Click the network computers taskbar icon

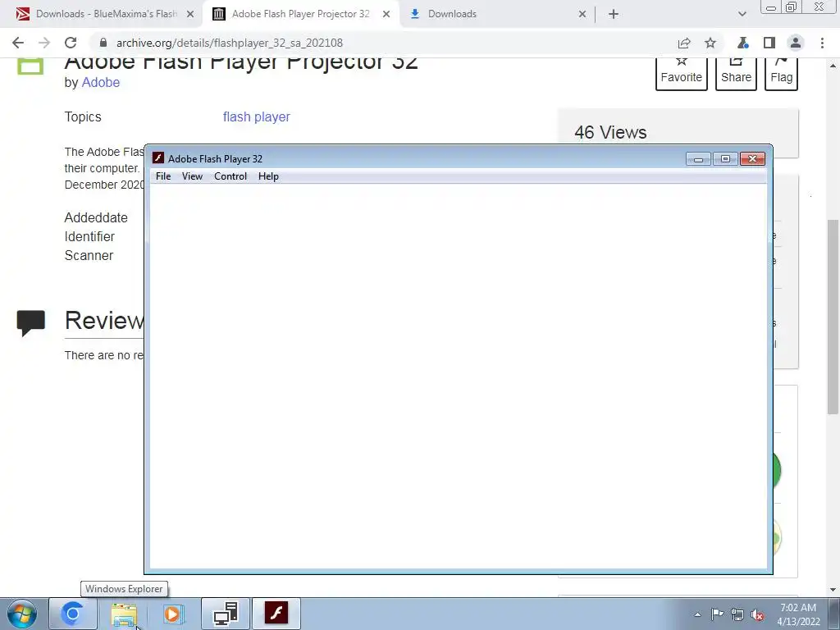tap(226, 614)
